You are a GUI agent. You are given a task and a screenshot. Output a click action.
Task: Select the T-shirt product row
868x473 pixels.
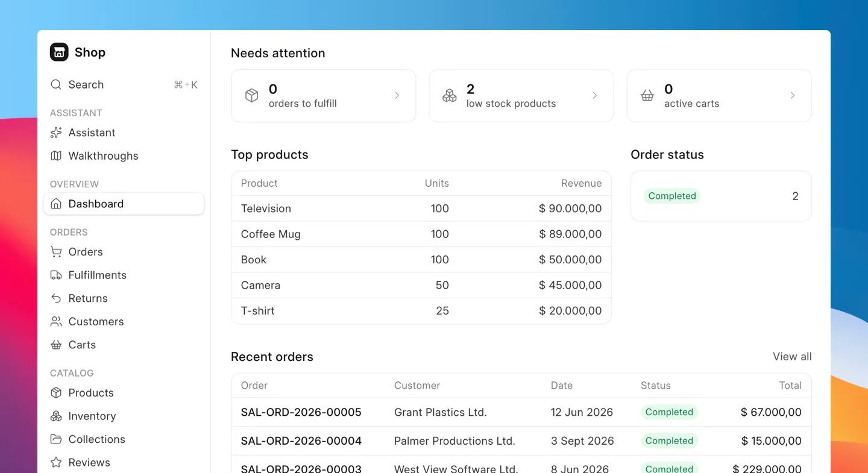pos(421,311)
